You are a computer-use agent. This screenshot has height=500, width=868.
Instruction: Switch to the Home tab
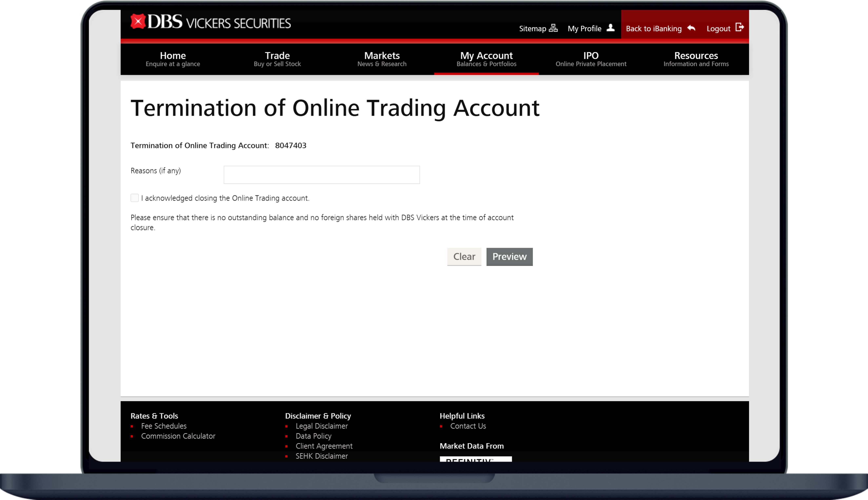coord(173,59)
